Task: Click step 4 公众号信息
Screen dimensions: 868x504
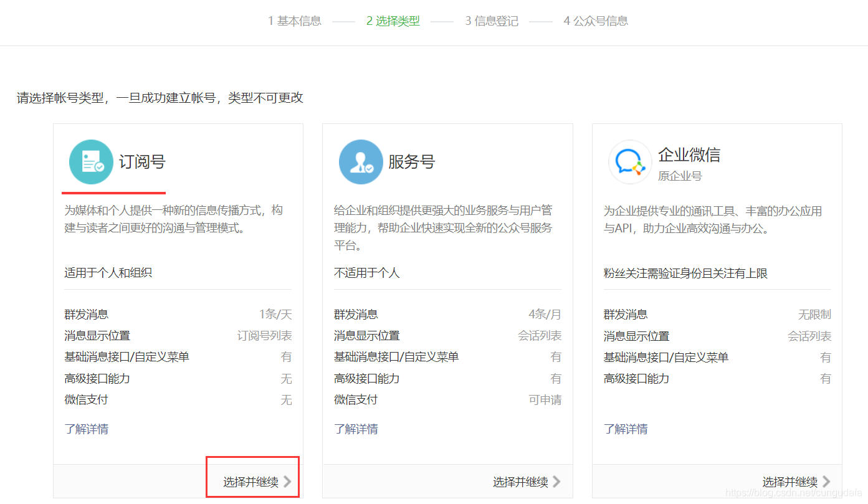Action: coord(596,21)
